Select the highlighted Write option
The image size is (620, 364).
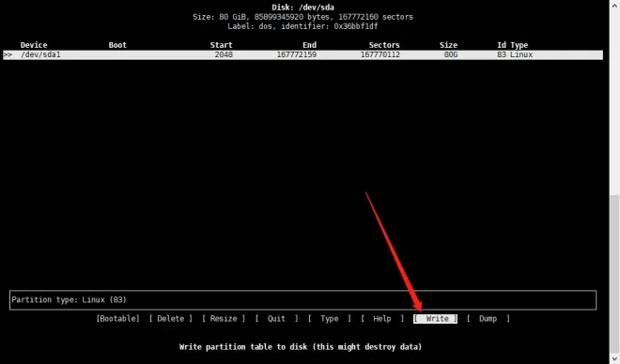click(435, 319)
